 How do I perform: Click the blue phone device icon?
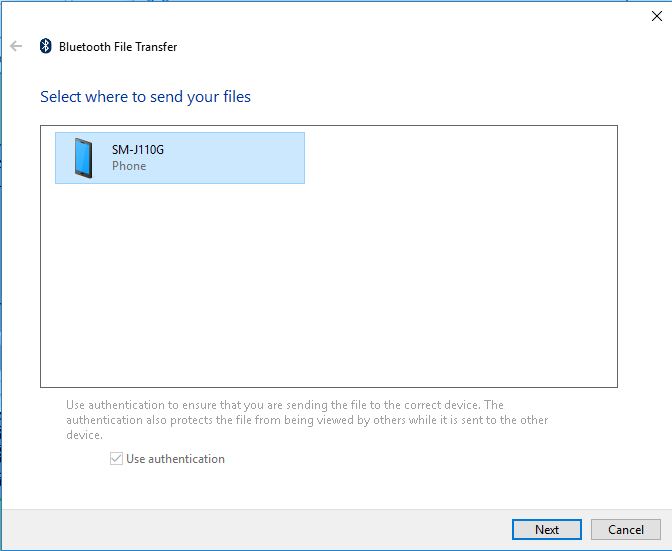click(83, 158)
